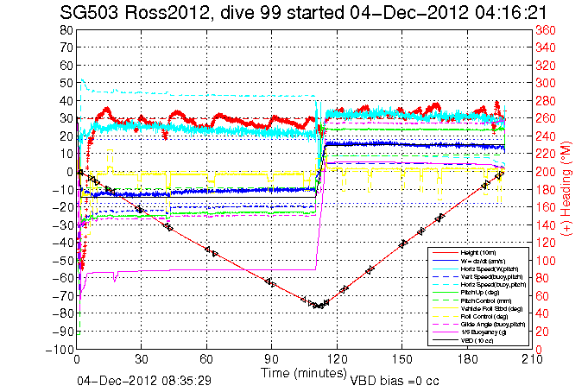Click the red '360' heading tick label
The image size is (588, 392).
click(546, 30)
